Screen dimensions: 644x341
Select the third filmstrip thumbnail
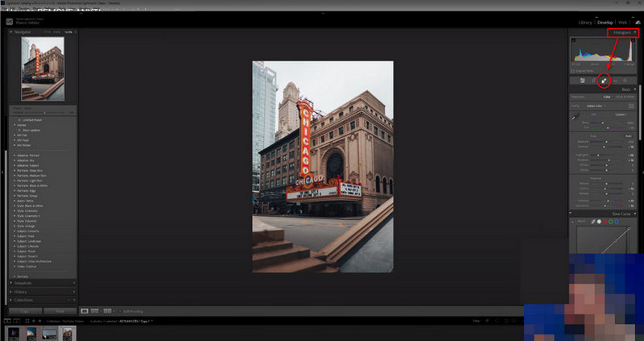click(49, 334)
